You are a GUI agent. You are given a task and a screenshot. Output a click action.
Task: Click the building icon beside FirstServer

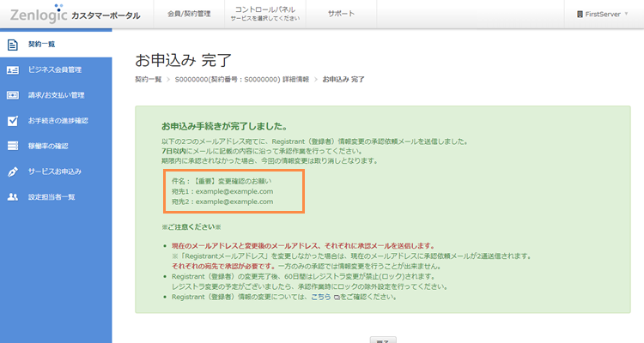point(580,14)
